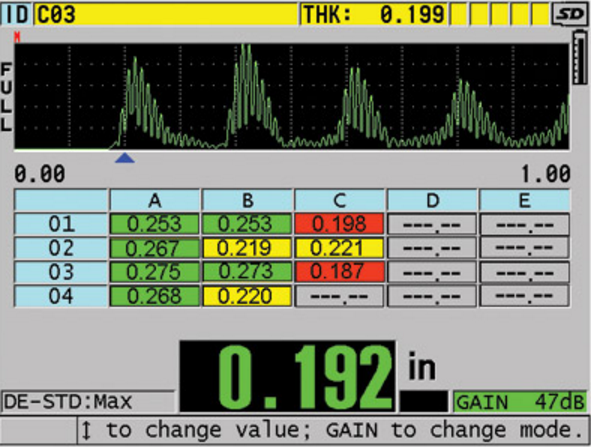Click the SD card icon
This screenshot has height=447, width=591.
point(570,14)
